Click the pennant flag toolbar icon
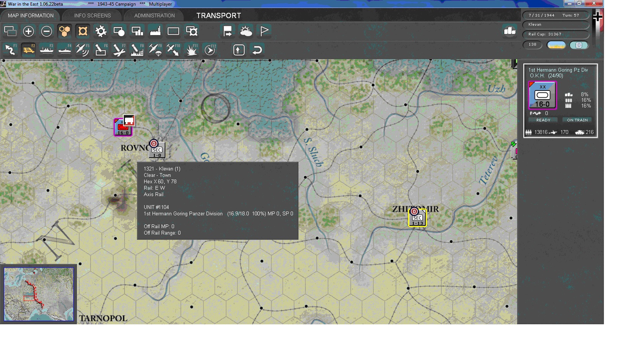 (x=264, y=31)
